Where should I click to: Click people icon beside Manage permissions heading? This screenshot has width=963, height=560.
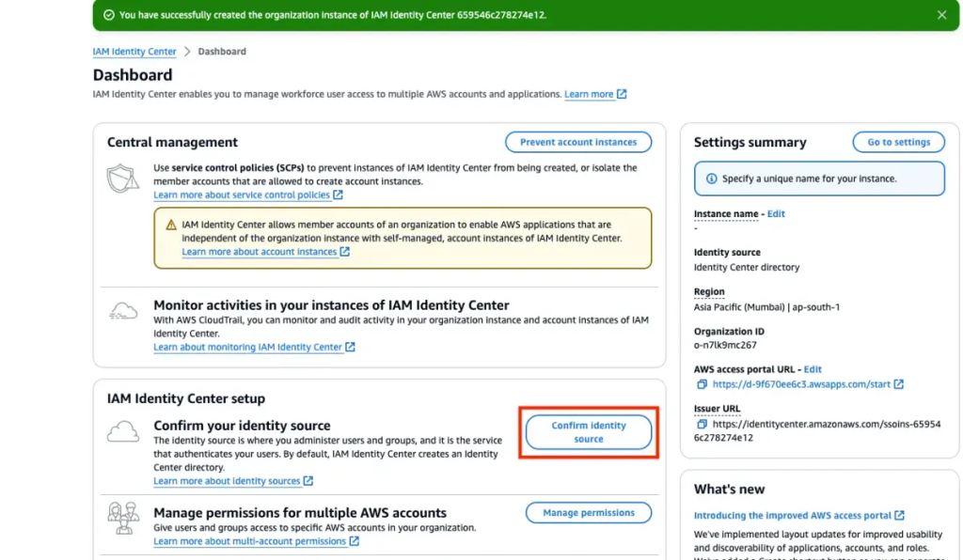(x=123, y=518)
